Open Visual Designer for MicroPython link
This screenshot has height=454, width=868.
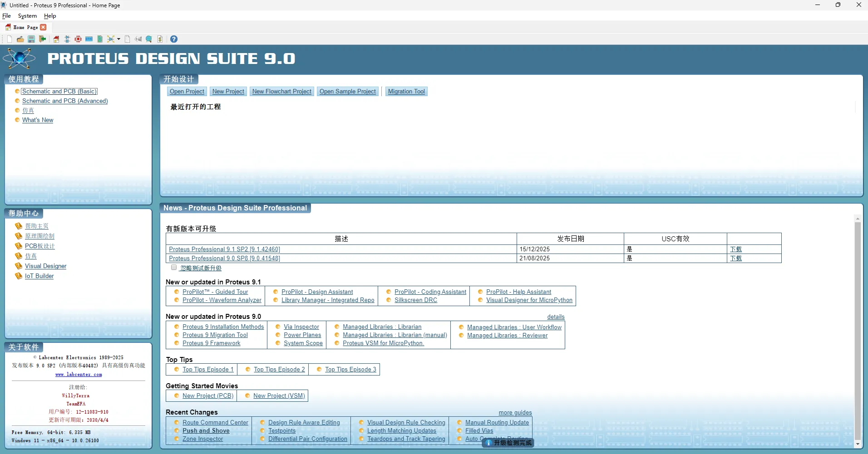529,300
